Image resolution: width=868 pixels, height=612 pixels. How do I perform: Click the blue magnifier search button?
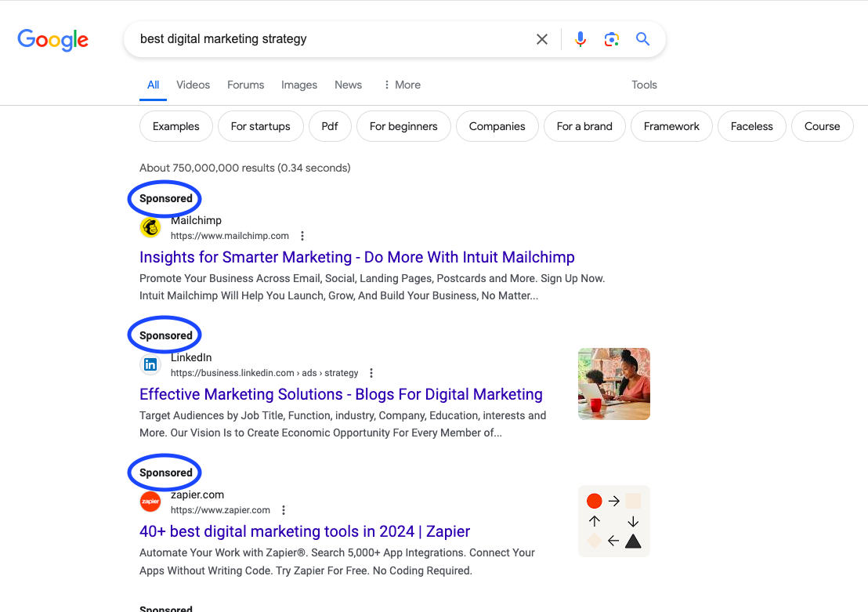pyautogui.click(x=643, y=39)
